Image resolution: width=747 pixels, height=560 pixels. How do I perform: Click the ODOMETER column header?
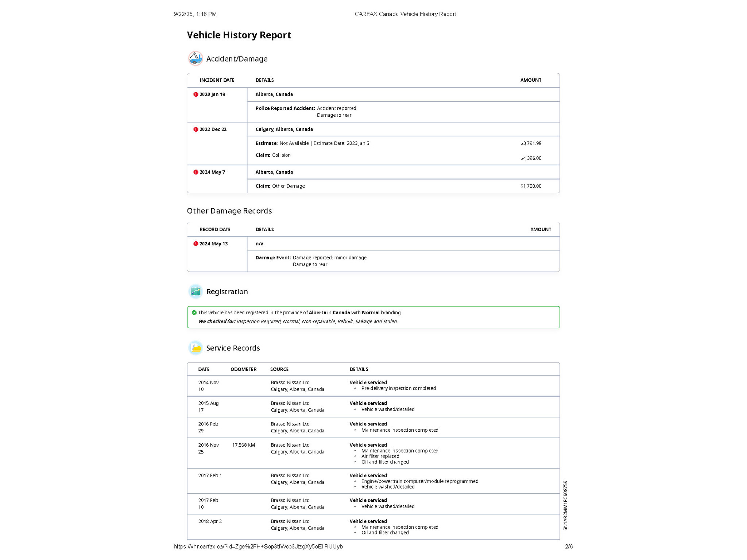[x=243, y=369]
